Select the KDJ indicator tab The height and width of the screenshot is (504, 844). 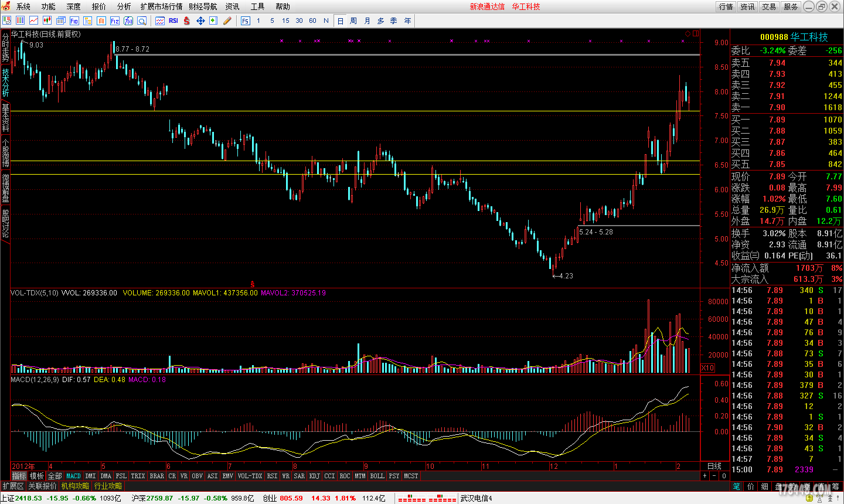point(315,476)
